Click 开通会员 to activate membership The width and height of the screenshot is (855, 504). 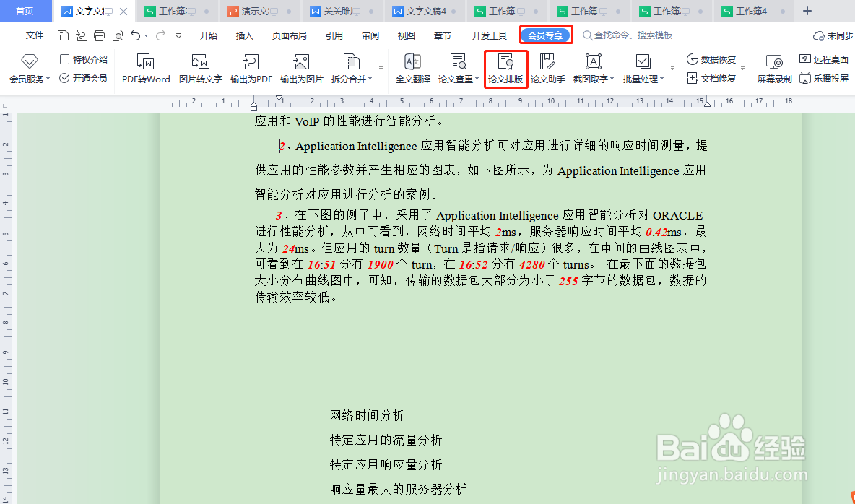pyautogui.click(x=84, y=78)
